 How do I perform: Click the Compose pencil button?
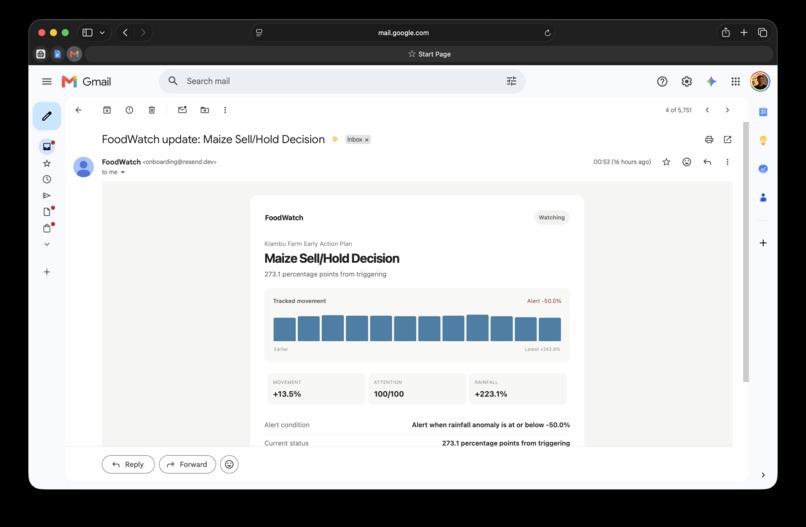47,116
